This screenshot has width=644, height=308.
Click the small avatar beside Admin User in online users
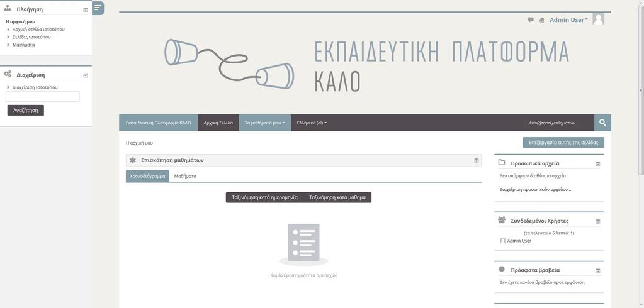click(502, 241)
